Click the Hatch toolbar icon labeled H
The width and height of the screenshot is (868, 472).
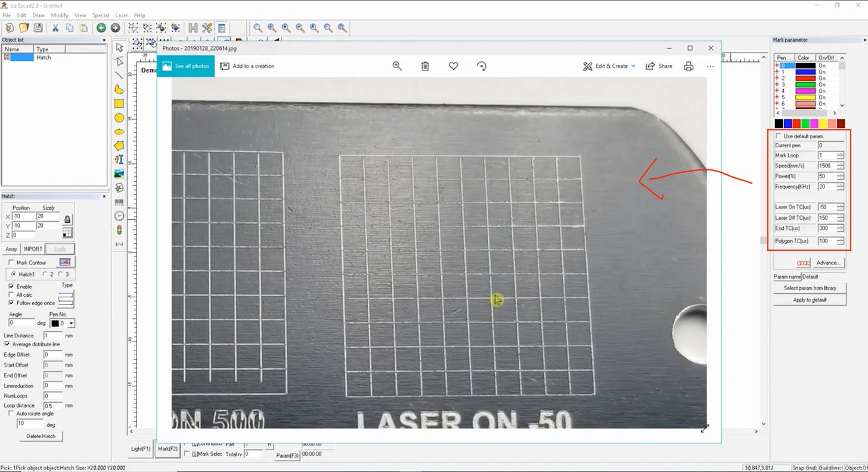[193, 27]
